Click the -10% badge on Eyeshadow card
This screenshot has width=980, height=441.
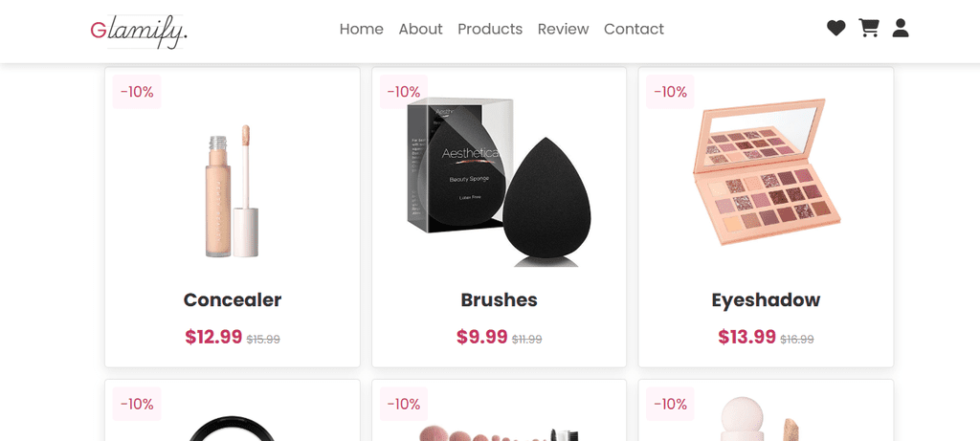[x=670, y=92]
